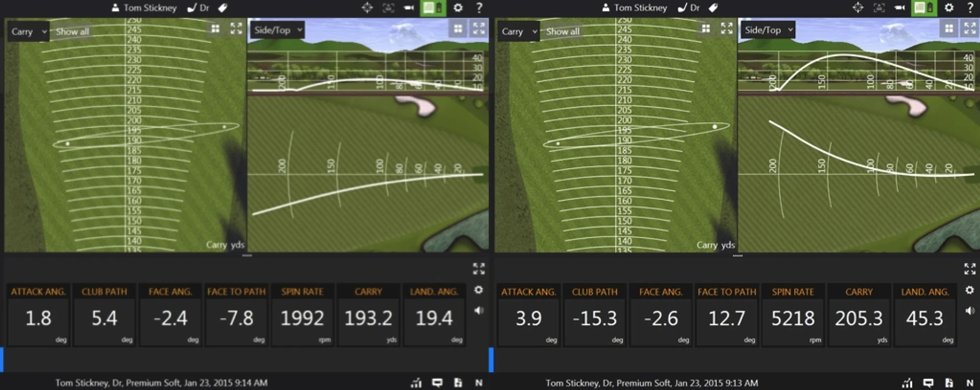Open the bar chart report icon, right window
This screenshot has height=390, width=980.
[x=907, y=382]
